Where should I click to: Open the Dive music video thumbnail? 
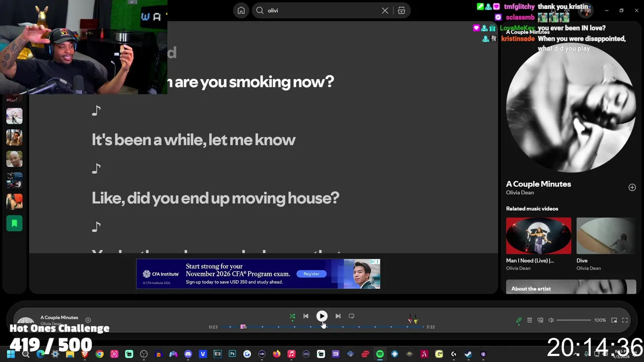[x=606, y=236]
